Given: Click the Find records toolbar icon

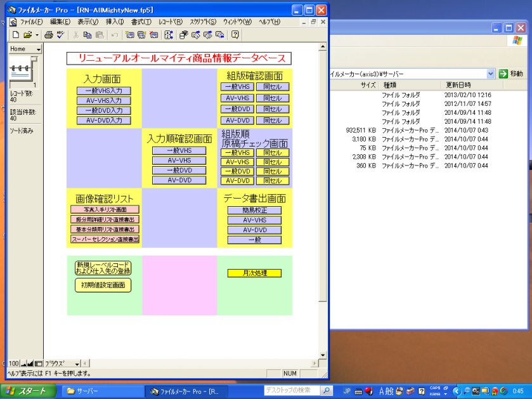Looking at the screenshot, I should [x=183, y=35].
